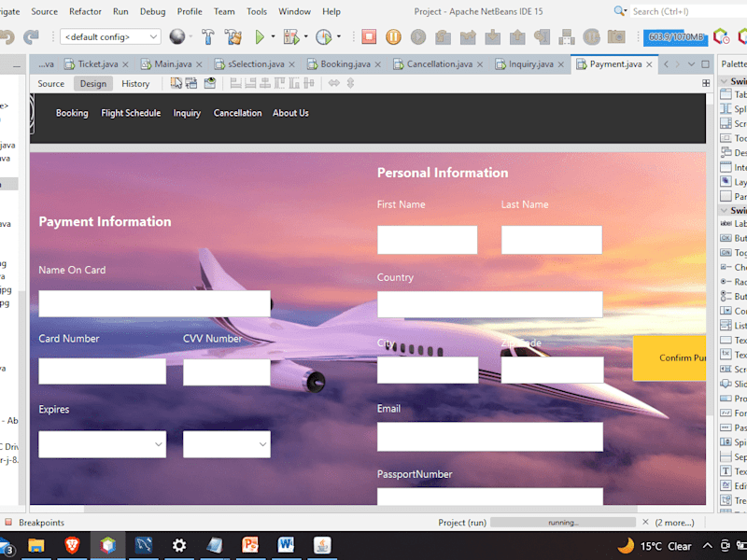Show opened documents list dropdown
747x560 pixels.
pos(691,64)
